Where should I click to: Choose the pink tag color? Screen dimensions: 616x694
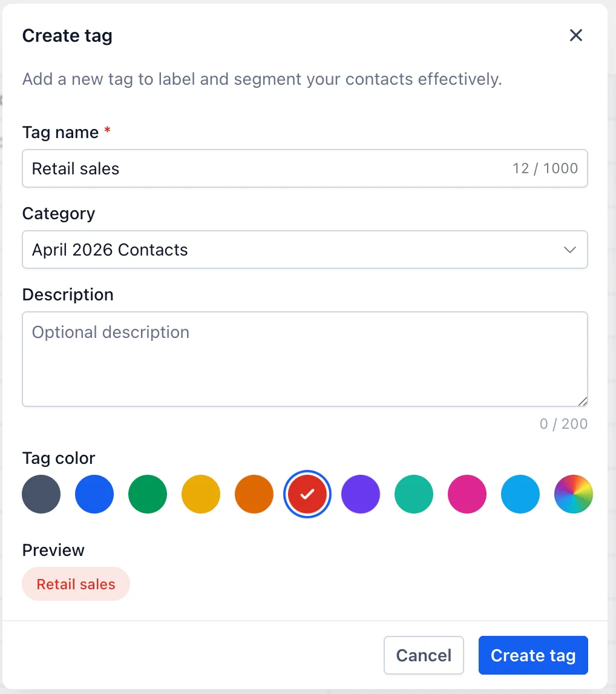pos(467,494)
